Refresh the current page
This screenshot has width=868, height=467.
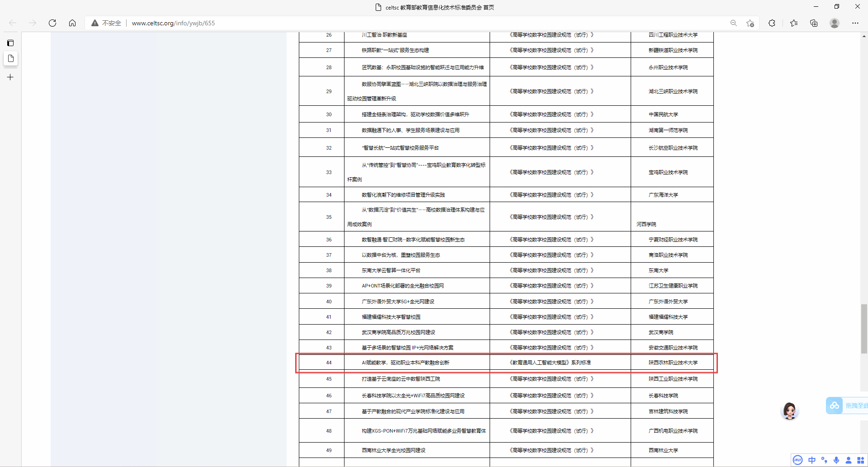coord(52,23)
